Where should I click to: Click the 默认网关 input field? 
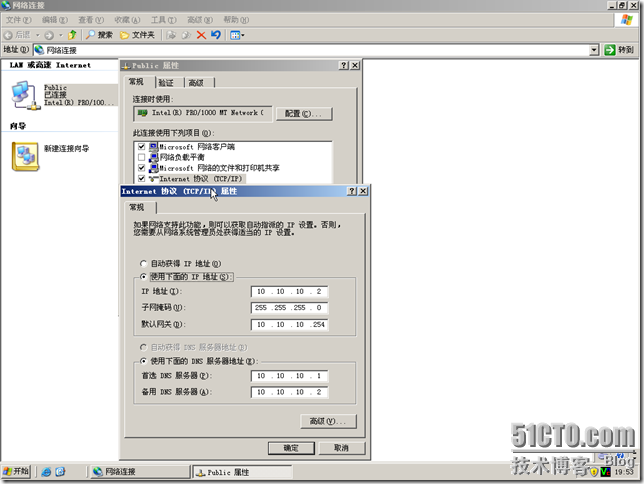pos(290,325)
